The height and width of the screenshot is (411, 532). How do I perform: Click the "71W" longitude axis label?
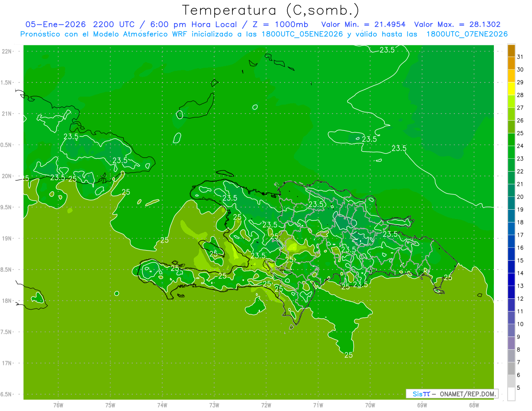pos(318,405)
